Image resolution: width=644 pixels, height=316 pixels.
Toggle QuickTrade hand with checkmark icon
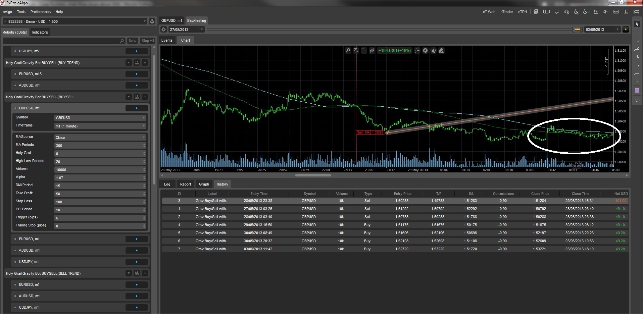coord(586,12)
